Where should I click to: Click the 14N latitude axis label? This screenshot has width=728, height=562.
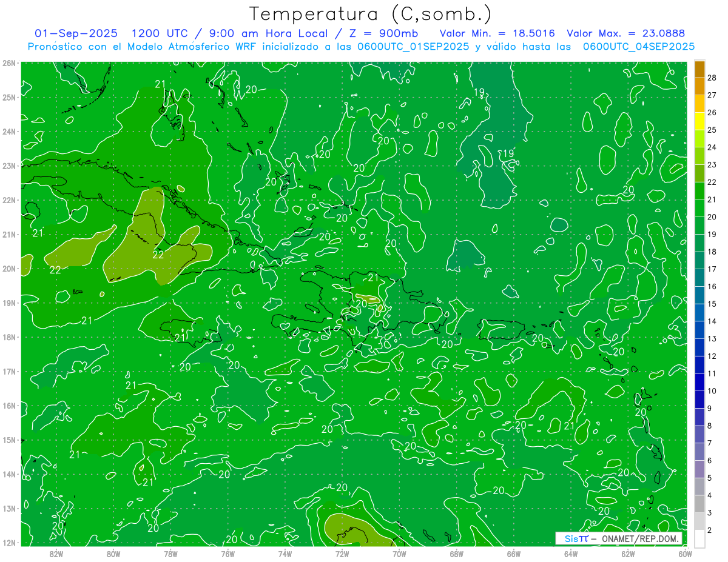point(8,474)
